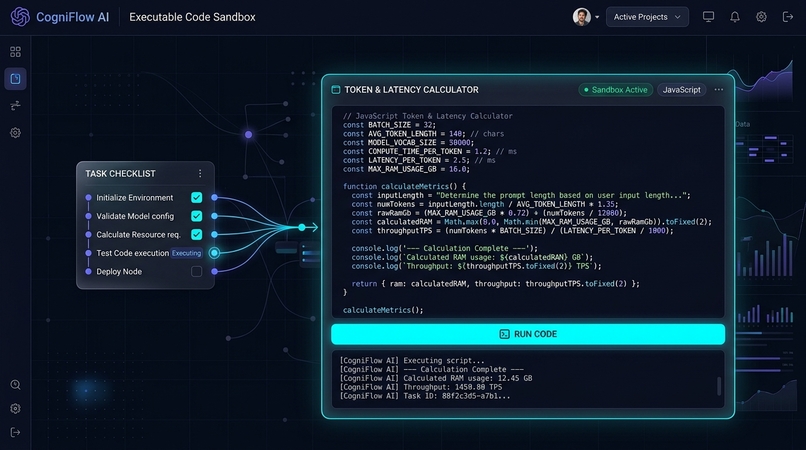
Task: Select the highlighted sandbox icon in sidebar
Action: [15, 79]
